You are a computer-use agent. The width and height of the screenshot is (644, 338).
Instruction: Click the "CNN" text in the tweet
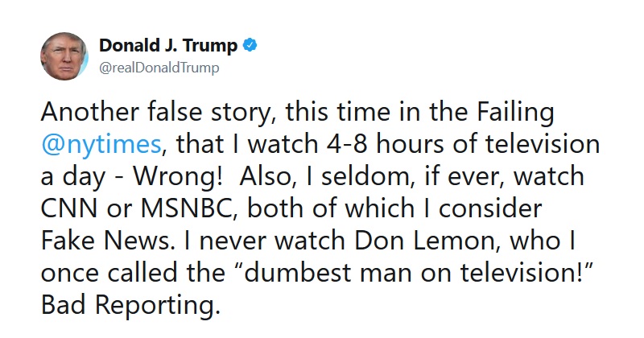[x=70, y=208]
